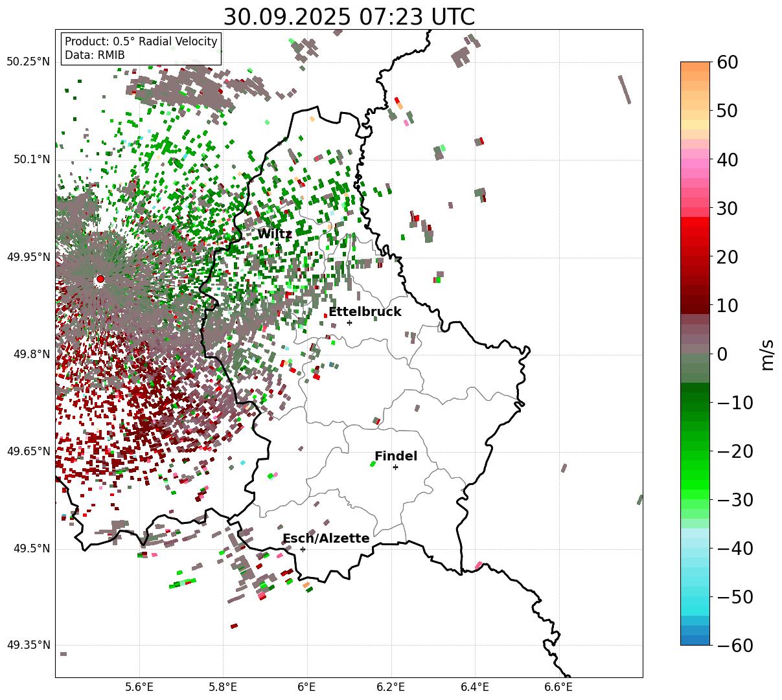Click the Data: RMIB text
The height and width of the screenshot is (700, 782).
tap(95, 55)
